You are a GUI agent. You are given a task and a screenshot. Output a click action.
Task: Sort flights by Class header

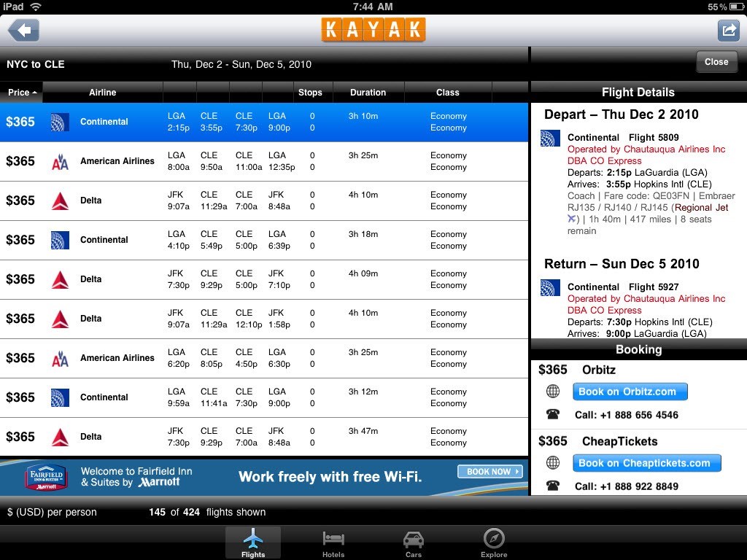[x=448, y=93]
